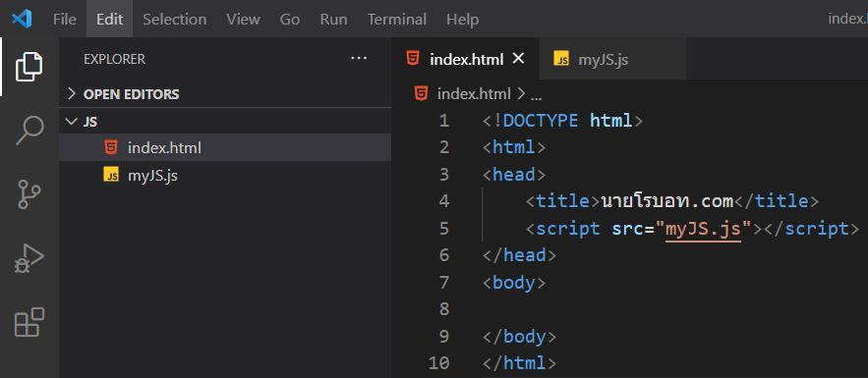The width and height of the screenshot is (868, 378).
Task: Open the Terminal menu
Action: 397,20
